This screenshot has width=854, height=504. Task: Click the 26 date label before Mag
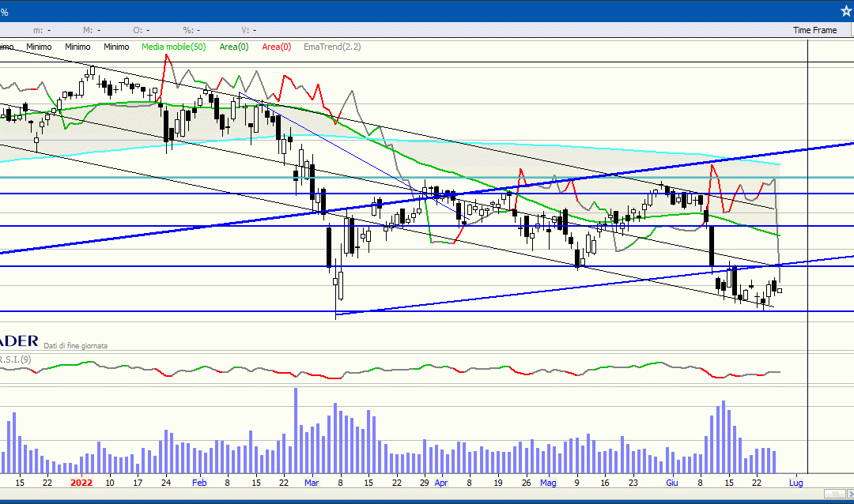[526, 483]
